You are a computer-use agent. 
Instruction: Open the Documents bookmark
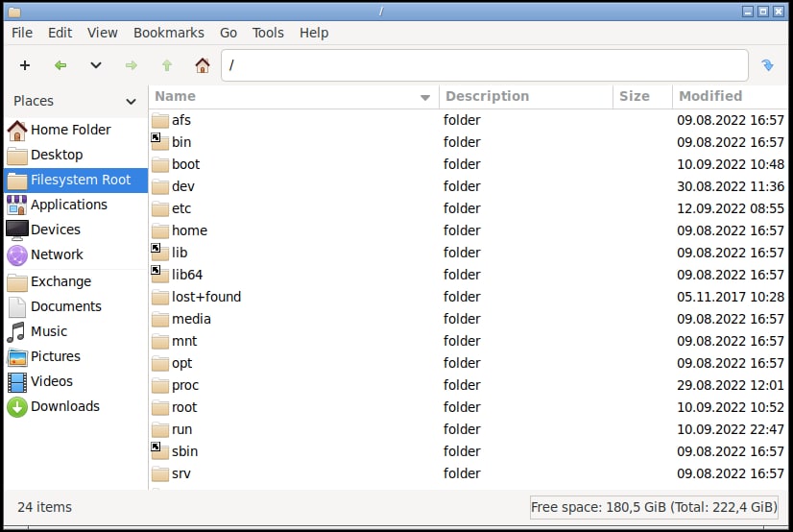pyautogui.click(x=76, y=306)
